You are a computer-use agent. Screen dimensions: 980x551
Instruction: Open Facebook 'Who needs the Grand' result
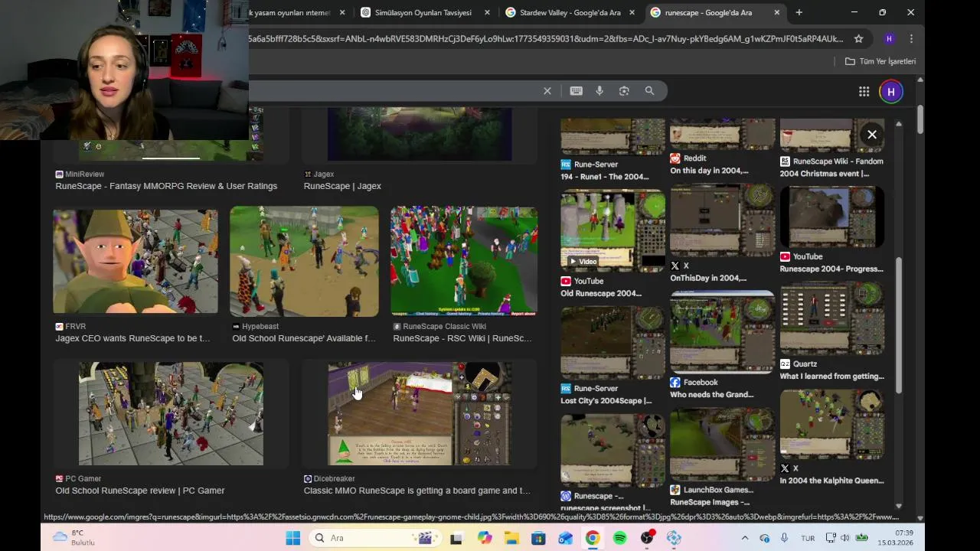(x=712, y=394)
